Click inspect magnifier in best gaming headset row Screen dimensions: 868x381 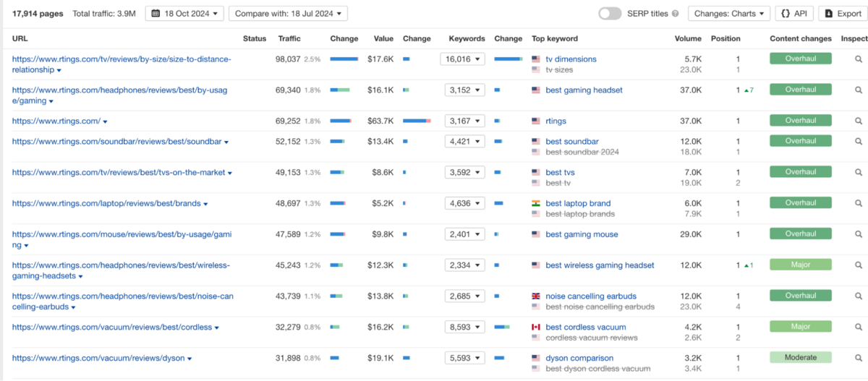tap(858, 90)
